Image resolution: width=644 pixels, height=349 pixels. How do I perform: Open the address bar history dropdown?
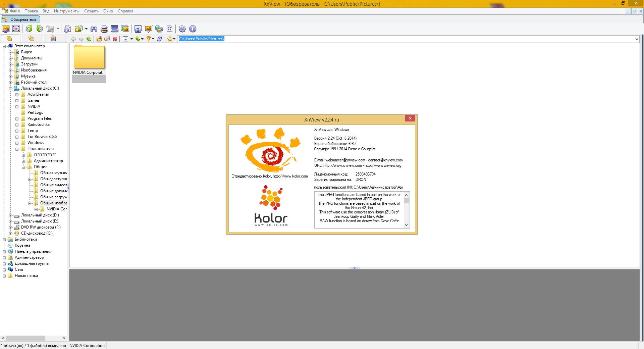coord(637,39)
